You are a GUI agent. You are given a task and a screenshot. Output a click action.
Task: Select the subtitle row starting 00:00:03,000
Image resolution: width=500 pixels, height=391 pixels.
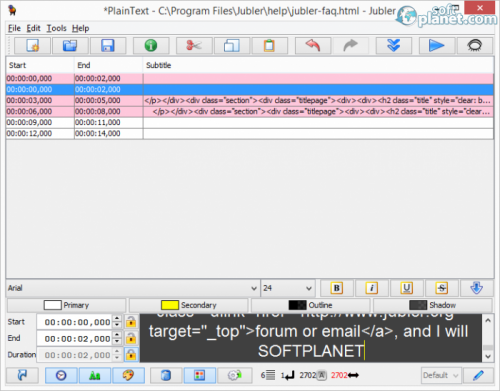coord(250,100)
